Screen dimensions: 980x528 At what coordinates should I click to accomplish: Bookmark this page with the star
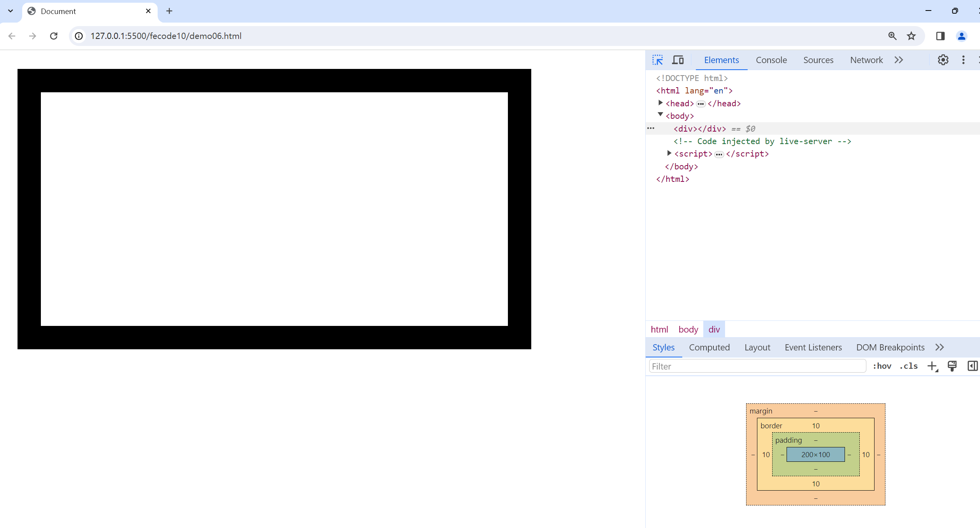(x=912, y=36)
